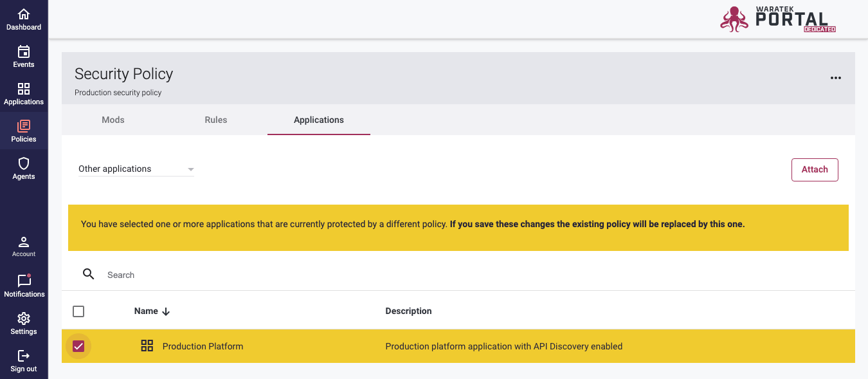Click the Waratek Portal logo
The height and width of the screenshot is (379, 868).
pyautogui.click(x=778, y=18)
